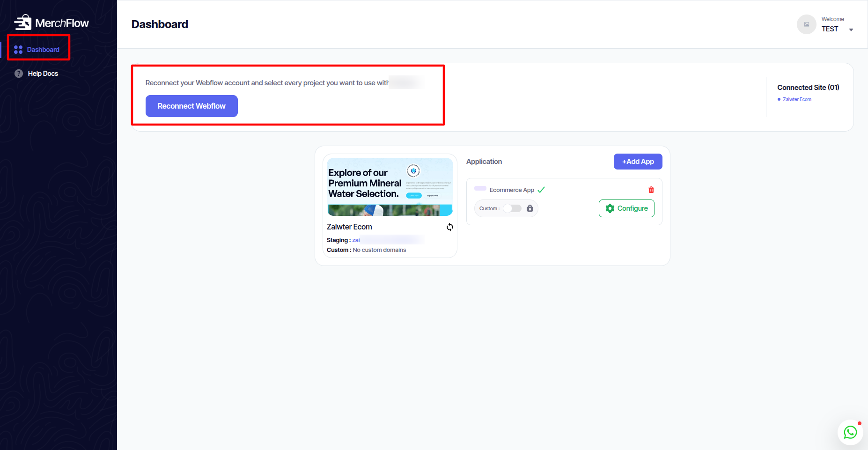Click the Help Docs question mark icon
868x450 pixels.
coord(19,74)
